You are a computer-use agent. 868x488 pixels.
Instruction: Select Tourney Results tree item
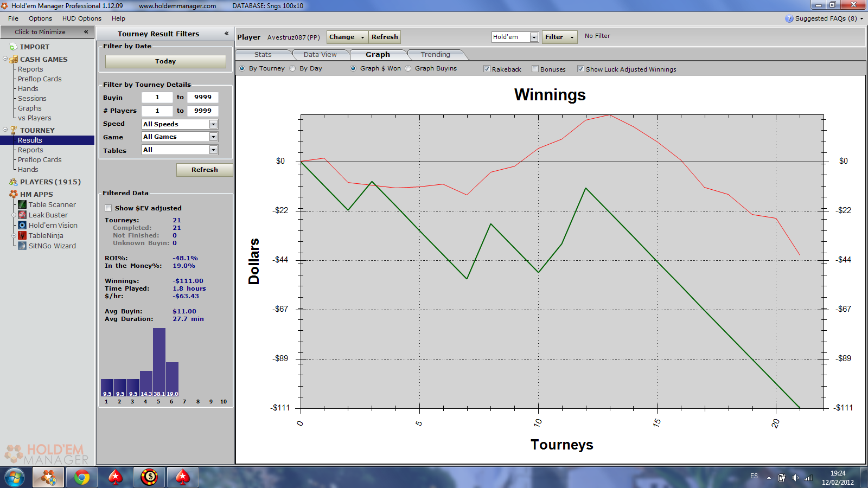47,140
